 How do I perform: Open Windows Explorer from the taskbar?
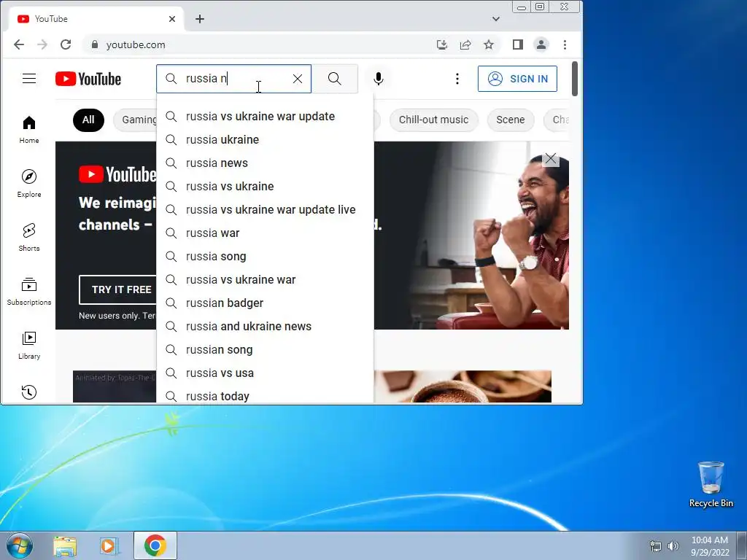click(x=65, y=545)
